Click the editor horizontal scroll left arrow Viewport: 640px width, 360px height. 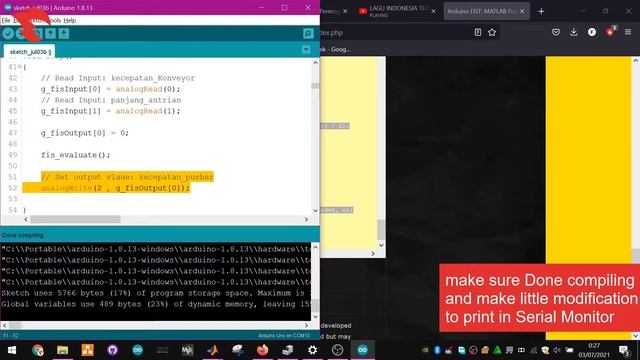coord(26,220)
